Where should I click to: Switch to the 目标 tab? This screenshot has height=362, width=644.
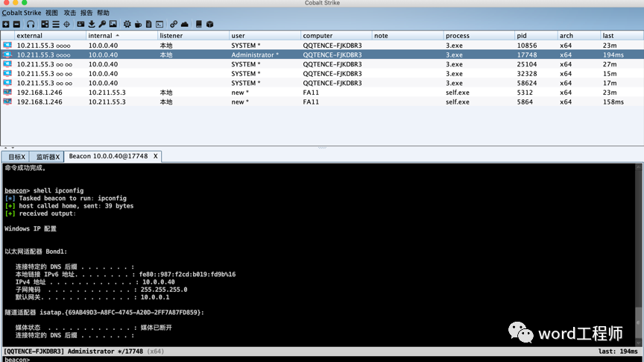click(x=15, y=157)
